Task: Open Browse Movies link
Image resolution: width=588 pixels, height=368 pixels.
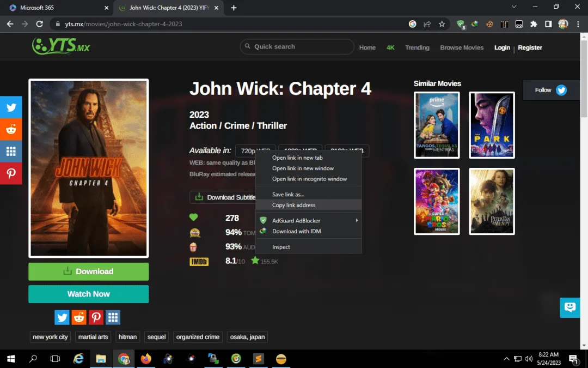Action: pyautogui.click(x=462, y=47)
